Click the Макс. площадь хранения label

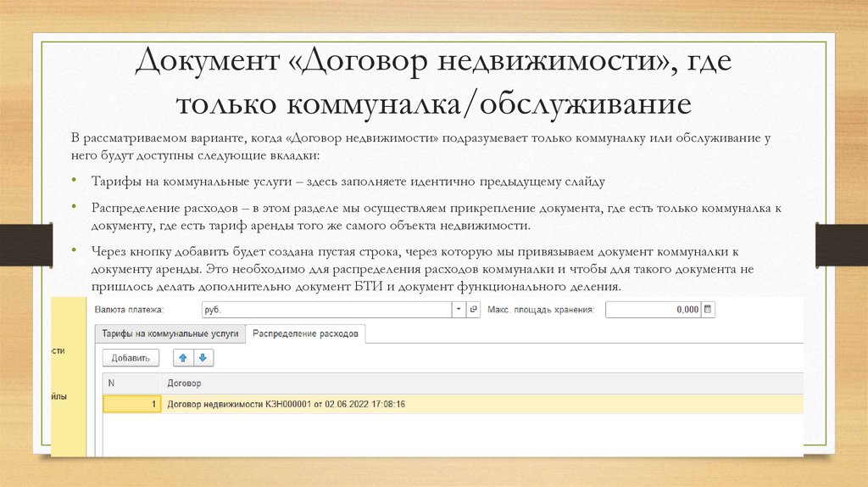point(540,310)
